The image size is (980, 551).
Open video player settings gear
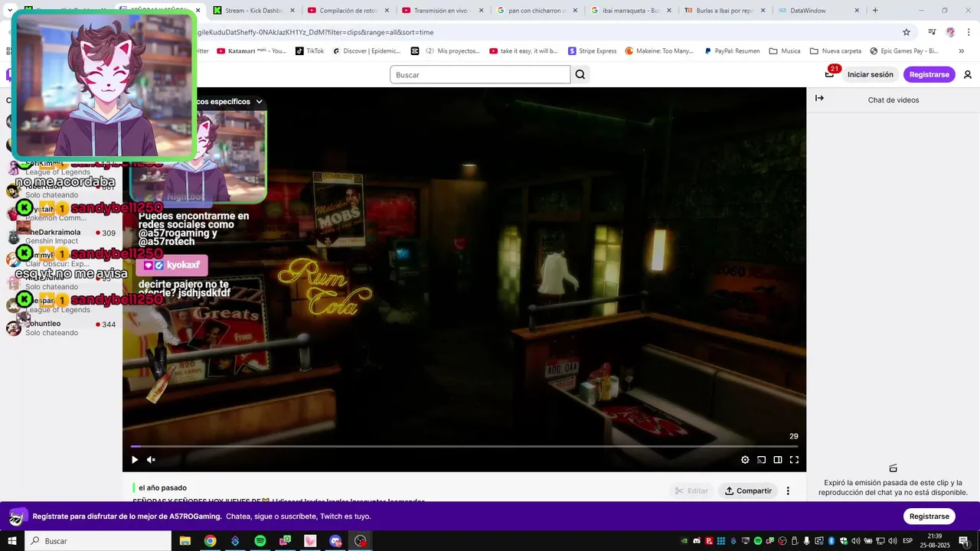[x=745, y=460]
